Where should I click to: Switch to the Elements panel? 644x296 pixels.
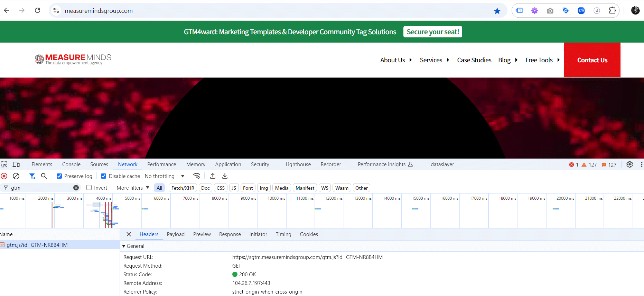click(42, 164)
